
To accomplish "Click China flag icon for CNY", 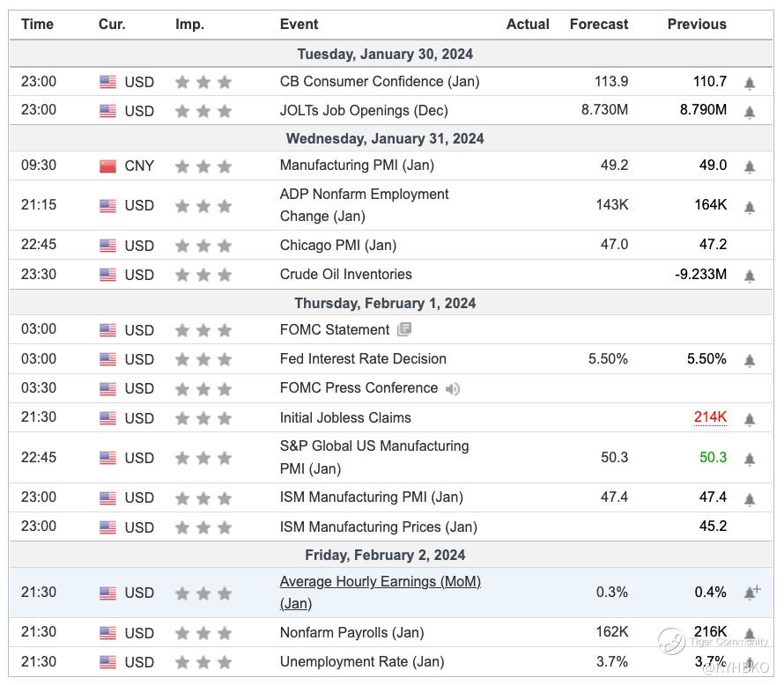I will pos(107,166).
